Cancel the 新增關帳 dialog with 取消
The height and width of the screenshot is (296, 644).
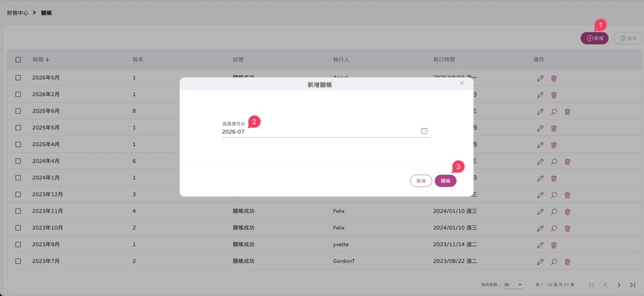pos(421,181)
